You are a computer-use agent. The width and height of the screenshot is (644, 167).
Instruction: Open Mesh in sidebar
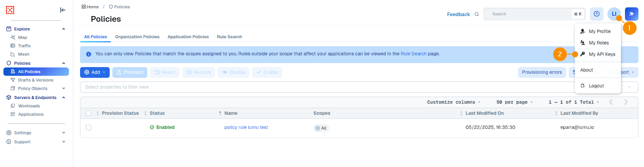pyautogui.click(x=23, y=54)
